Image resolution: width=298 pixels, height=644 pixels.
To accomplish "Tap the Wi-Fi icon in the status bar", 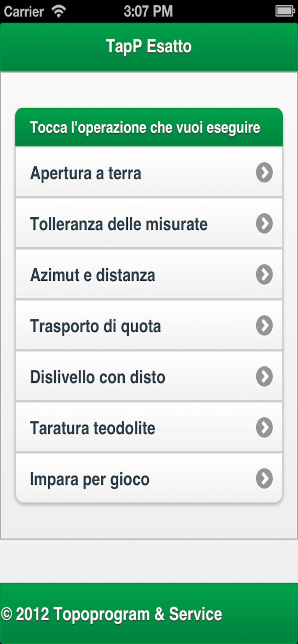I will coord(58,11).
